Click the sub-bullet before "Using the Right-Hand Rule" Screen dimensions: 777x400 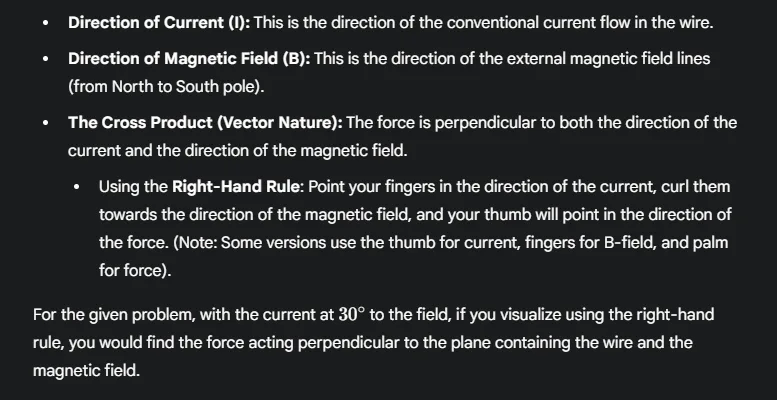pyautogui.click(x=78, y=187)
